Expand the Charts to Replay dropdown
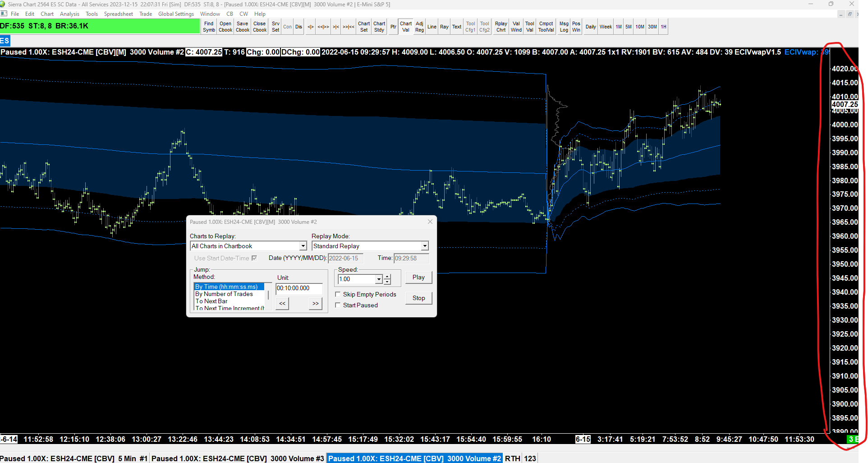This screenshot has width=868, height=463. pyautogui.click(x=303, y=246)
